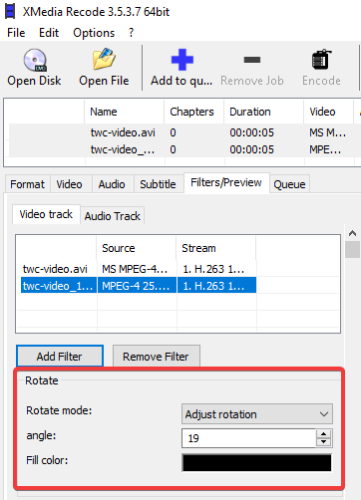
Task: Click the black Fill color swatch
Action: 257,463
